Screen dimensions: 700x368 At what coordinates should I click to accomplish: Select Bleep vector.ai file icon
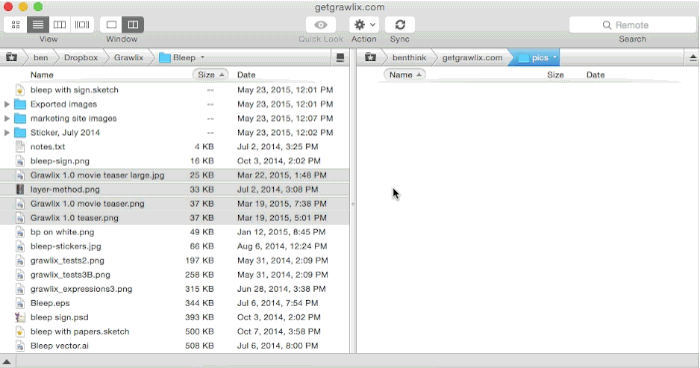point(20,346)
